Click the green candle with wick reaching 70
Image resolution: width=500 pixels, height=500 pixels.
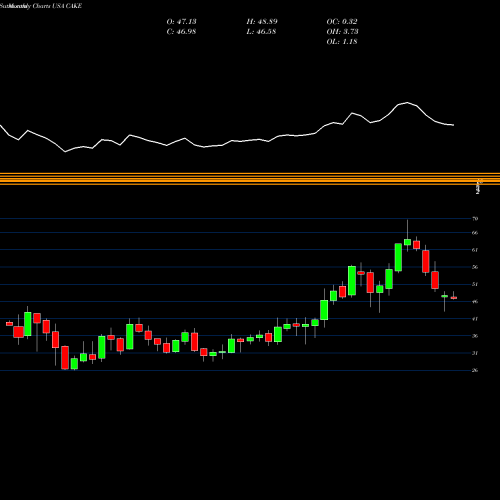click(x=407, y=242)
